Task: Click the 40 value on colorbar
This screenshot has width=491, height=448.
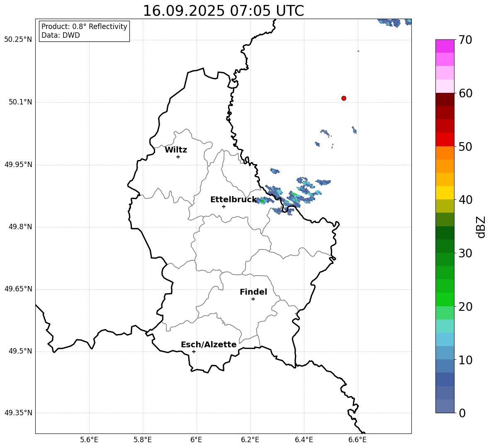Action: coord(465,200)
